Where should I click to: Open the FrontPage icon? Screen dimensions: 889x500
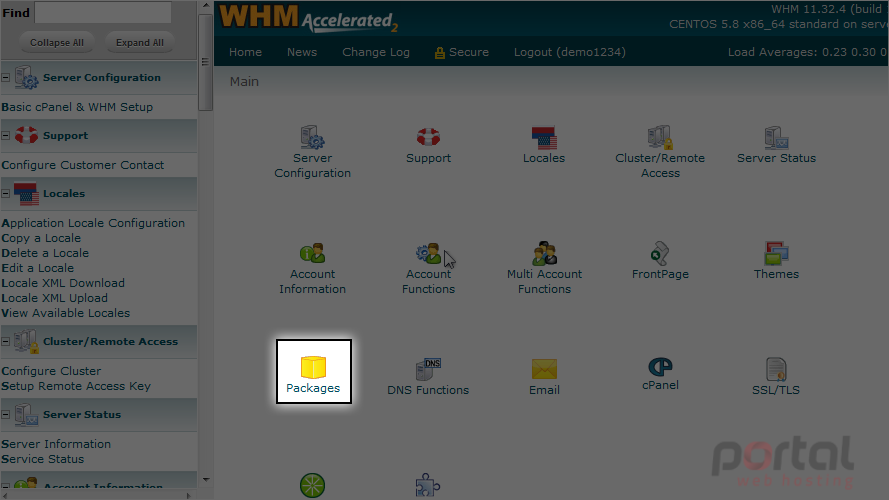tap(660, 253)
